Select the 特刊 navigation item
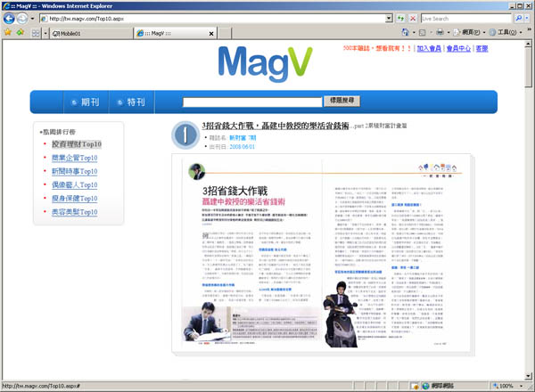 (132, 102)
